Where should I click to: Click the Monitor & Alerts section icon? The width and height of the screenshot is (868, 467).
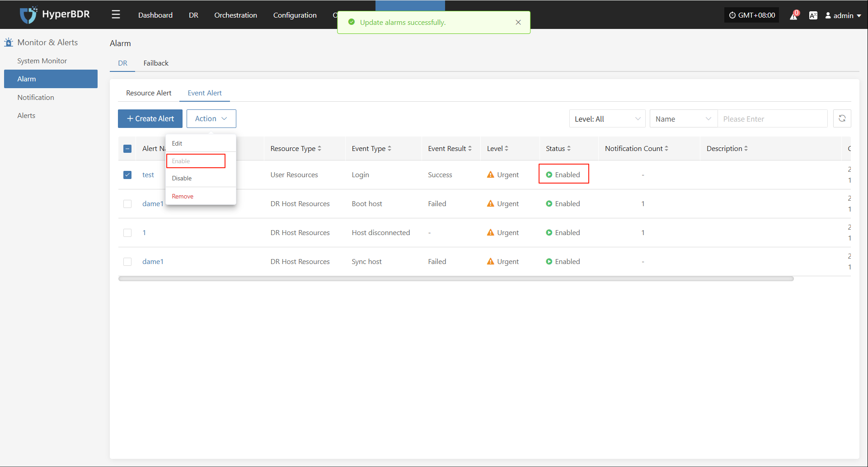pyautogui.click(x=9, y=42)
